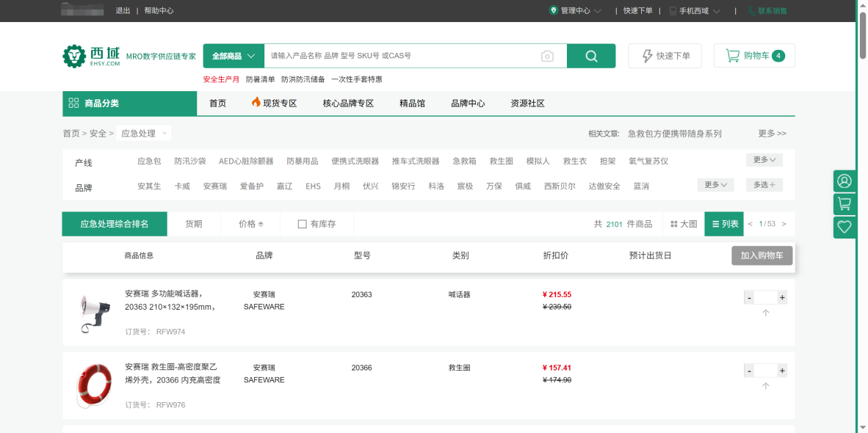Screen dimensions: 868x433
Task: Expand the 应急处理 breadcrumb dropdown
Action: pos(144,133)
